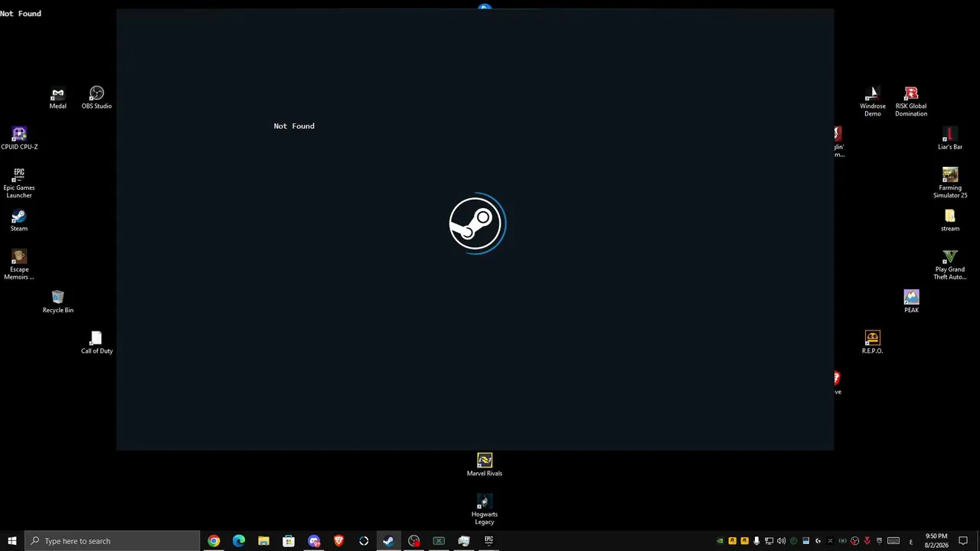980x551 pixels.
Task: Click the Steam taskbar button
Action: 389,541
